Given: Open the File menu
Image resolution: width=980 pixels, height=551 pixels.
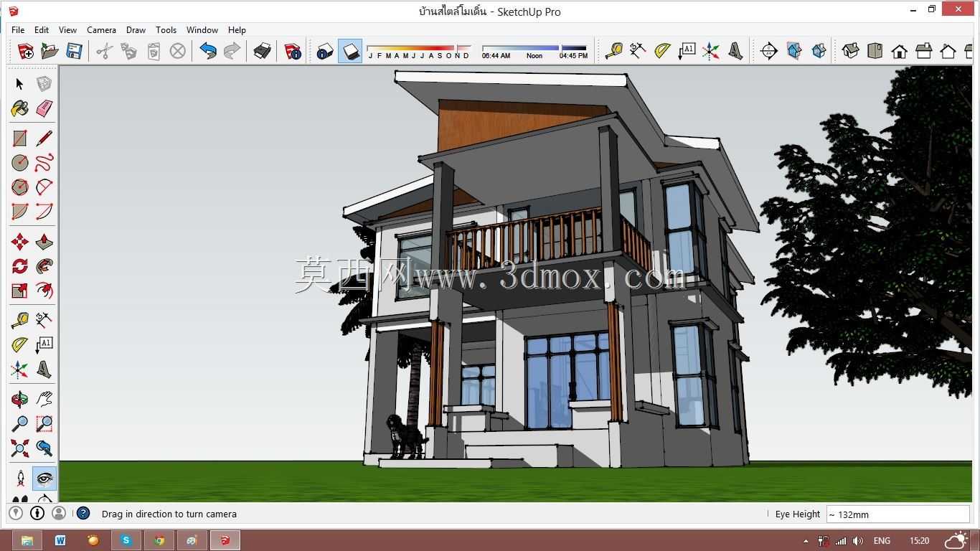Looking at the screenshot, I should [x=18, y=30].
